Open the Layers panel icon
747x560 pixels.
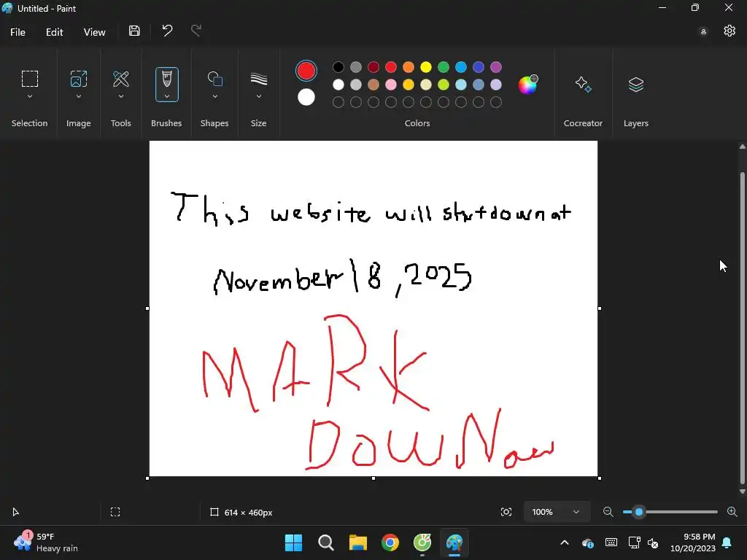click(636, 85)
